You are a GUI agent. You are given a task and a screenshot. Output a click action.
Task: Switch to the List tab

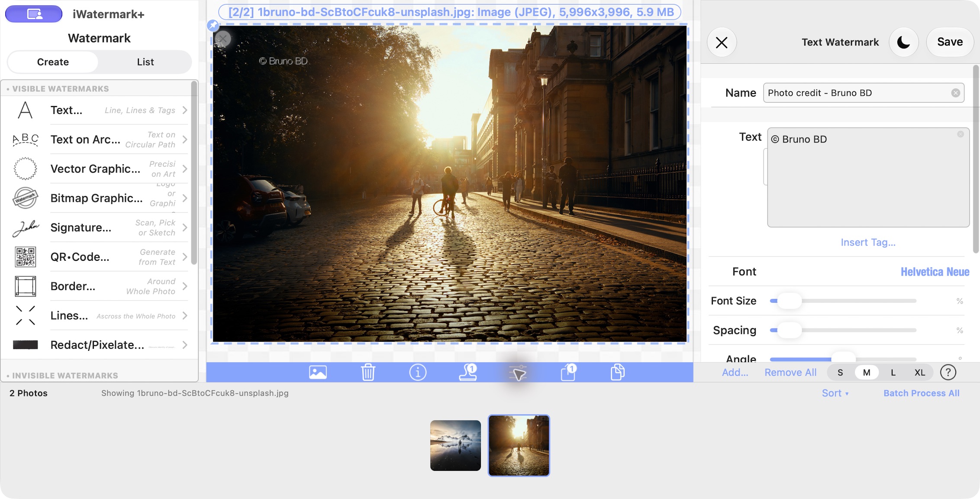click(x=145, y=62)
